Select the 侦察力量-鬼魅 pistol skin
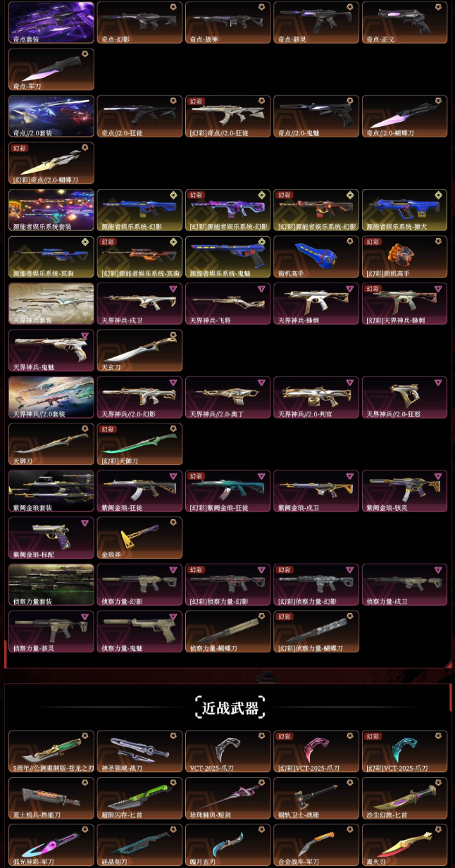The width and height of the screenshot is (455, 868). tap(139, 631)
